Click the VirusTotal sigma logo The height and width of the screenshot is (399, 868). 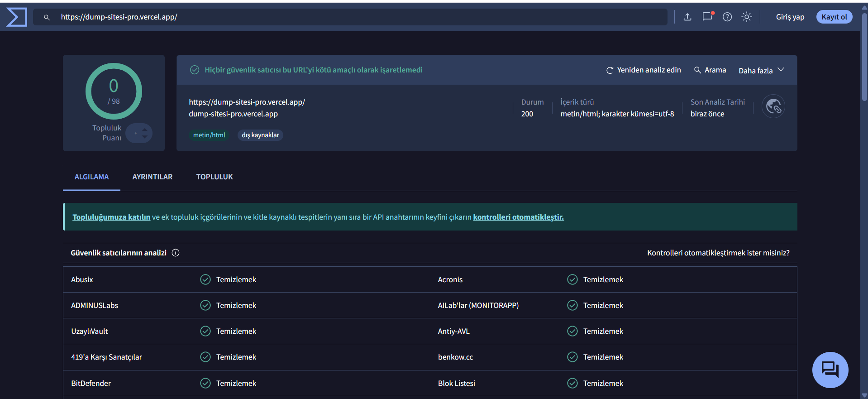click(x=17, y=17)
